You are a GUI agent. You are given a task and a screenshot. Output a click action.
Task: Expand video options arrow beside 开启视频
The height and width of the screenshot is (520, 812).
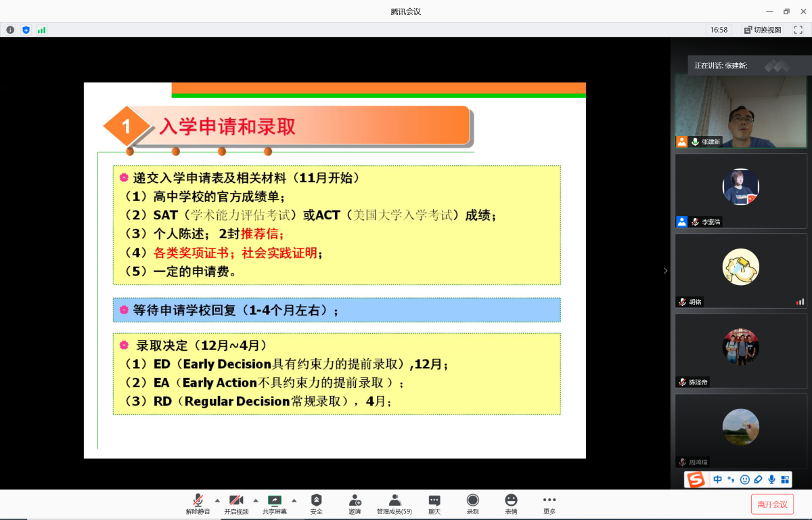(x=256, y=500)
